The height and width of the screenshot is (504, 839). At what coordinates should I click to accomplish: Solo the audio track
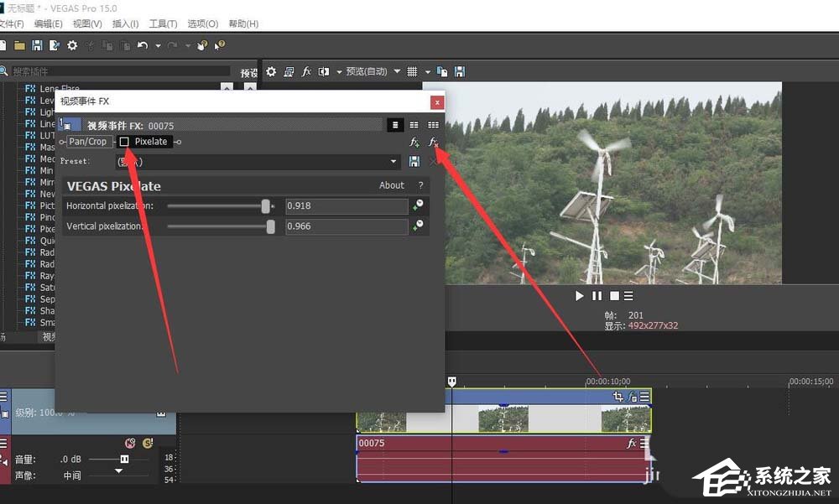tap(148, 443)
